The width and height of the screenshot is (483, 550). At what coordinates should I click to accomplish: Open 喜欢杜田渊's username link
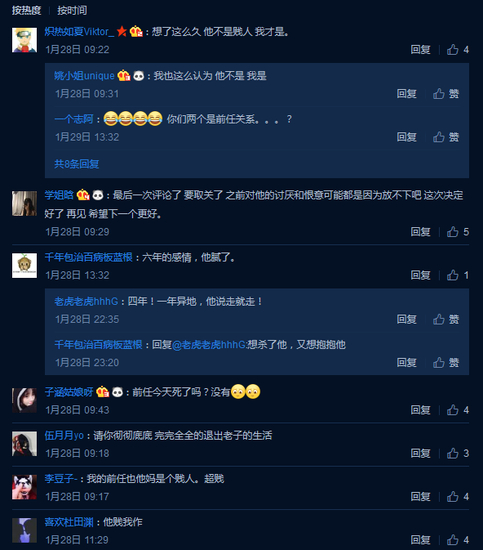[69, 522]
